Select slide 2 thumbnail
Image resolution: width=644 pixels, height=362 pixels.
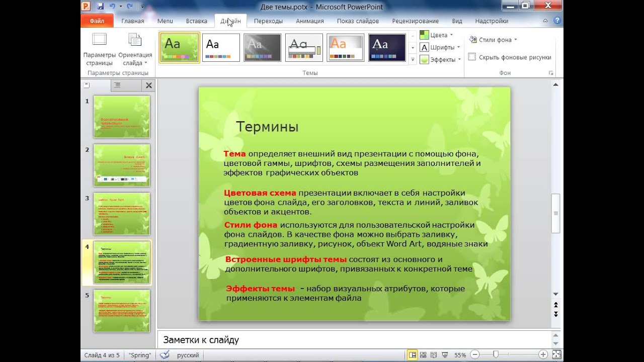[x=122, y=165]
